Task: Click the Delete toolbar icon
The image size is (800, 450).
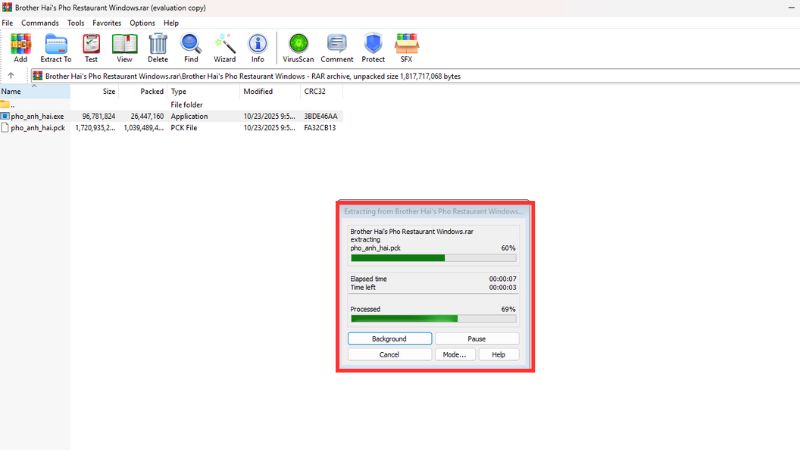Action: [158, 46]
